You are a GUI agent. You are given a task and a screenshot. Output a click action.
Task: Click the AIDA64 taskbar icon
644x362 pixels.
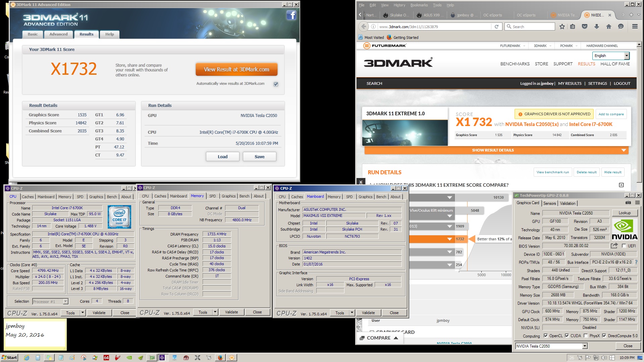click(106, 358)
